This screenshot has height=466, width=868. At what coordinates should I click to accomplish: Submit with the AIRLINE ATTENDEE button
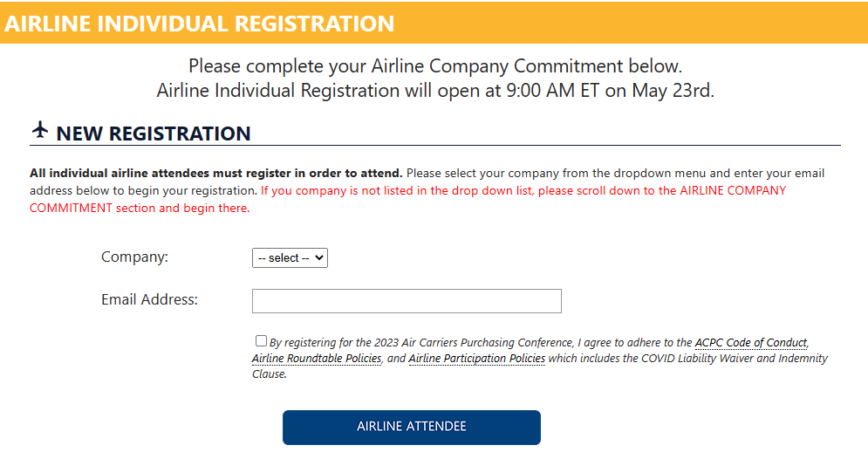[x=411, y=428]
